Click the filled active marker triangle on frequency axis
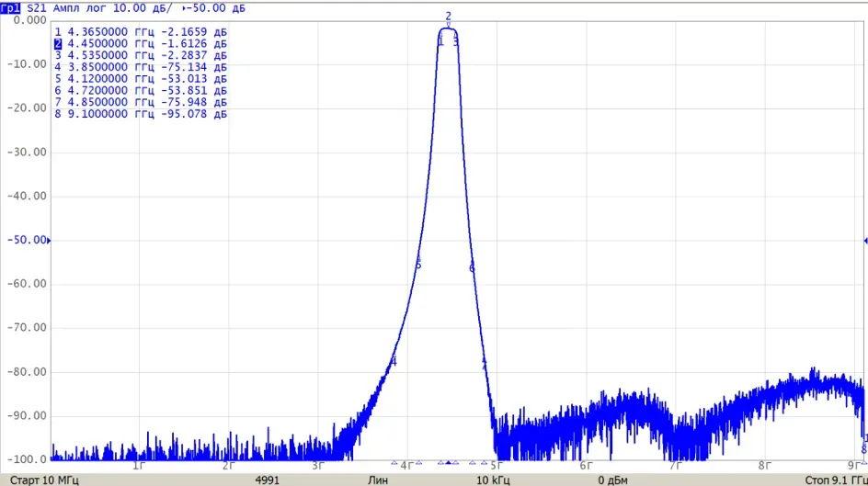Image resolution: width=868 pixels, height=486 pixels. [448, 462]
